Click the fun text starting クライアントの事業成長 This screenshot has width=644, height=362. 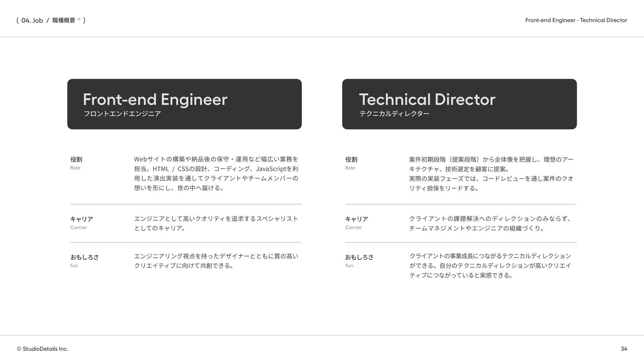[x=490, y=265]
